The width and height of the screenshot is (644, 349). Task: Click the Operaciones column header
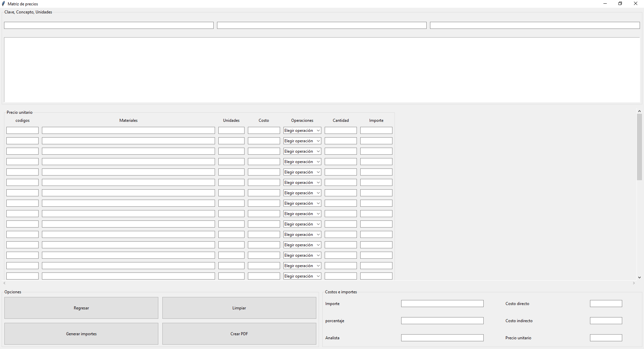coord(302,120)
